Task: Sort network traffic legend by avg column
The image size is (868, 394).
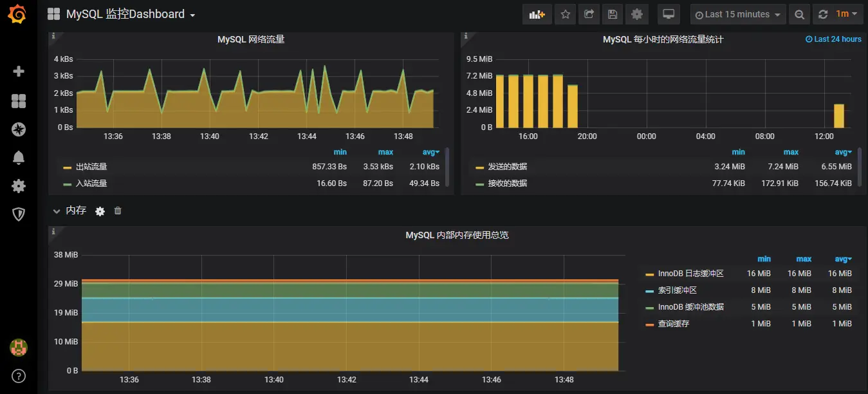Action: [x=430, y=152]
